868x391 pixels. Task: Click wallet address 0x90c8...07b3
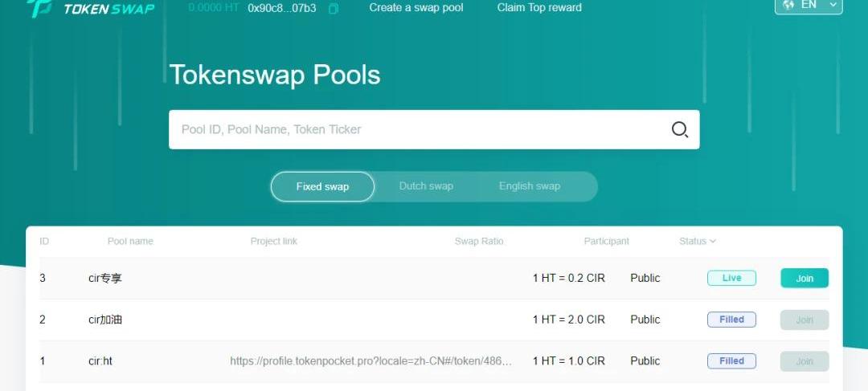tap(281, 8)
